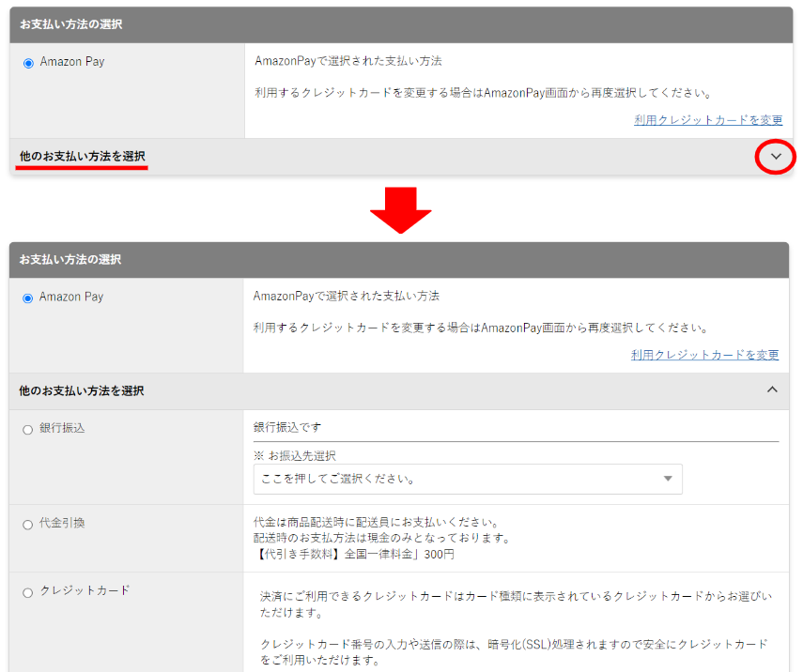Collapse other payment methods with up chevron

[772, 389]
